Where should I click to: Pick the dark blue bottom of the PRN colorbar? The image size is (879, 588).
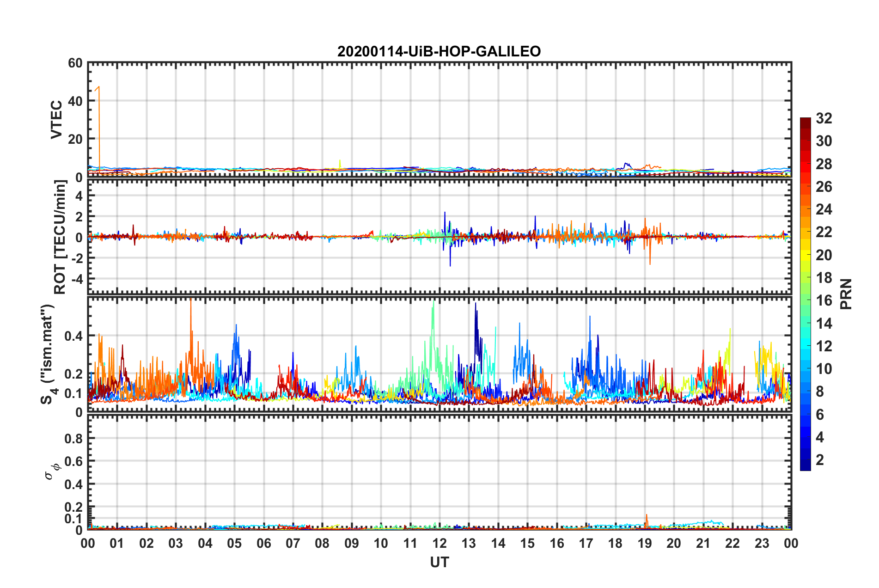(805, 466)
